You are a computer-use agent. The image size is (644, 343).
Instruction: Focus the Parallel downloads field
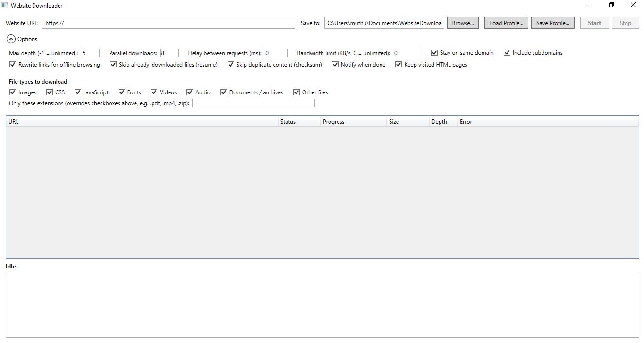[169, 53]
